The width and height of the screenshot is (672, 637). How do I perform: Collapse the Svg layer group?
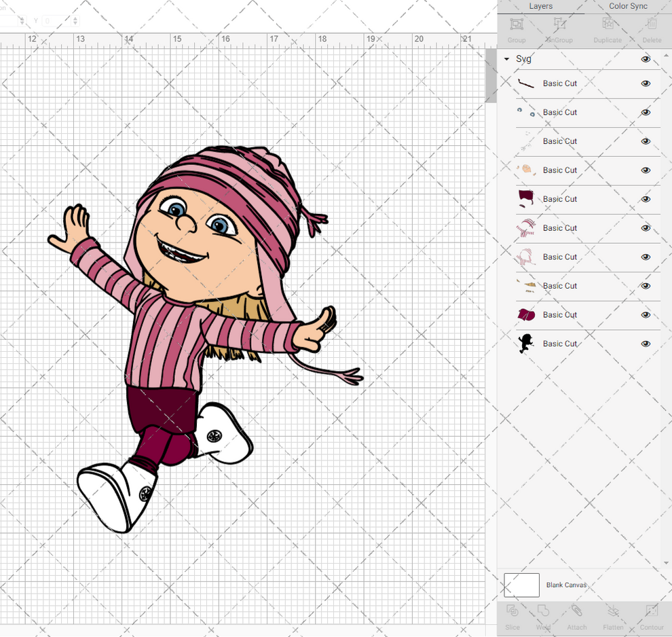click(506, 59)
